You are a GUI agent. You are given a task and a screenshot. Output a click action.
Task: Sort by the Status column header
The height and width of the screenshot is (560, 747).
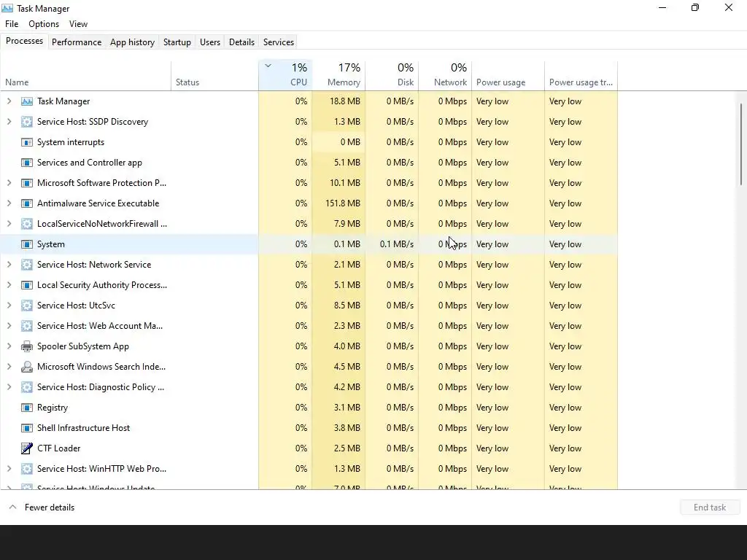(x=215, y=75)
